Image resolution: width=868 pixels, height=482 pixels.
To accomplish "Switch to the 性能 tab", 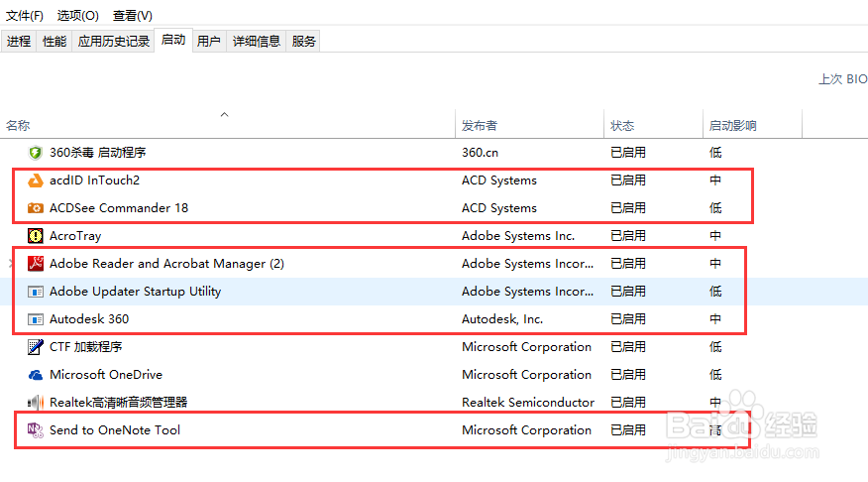I will (54, 41).
